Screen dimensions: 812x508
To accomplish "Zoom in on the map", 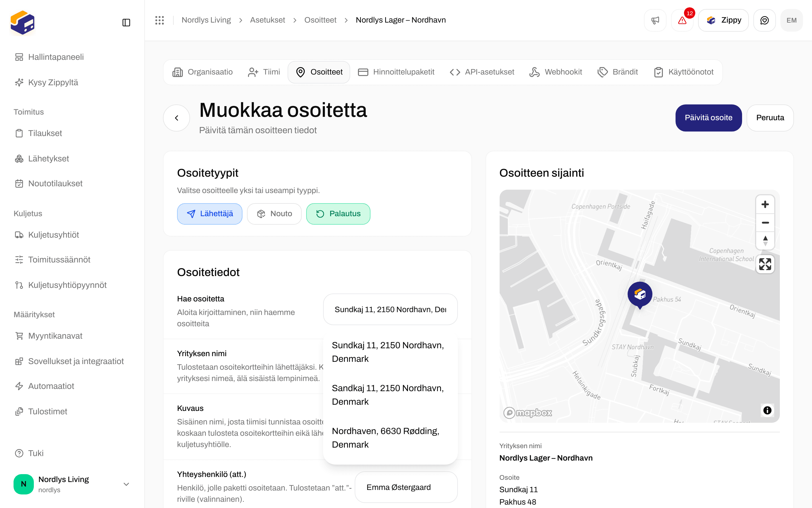I will (765, 204).
